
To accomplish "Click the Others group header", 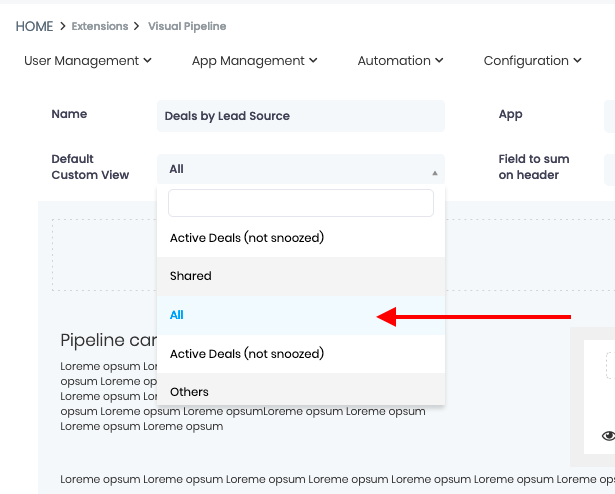I will pyautogui.click(x=301, y=389).
